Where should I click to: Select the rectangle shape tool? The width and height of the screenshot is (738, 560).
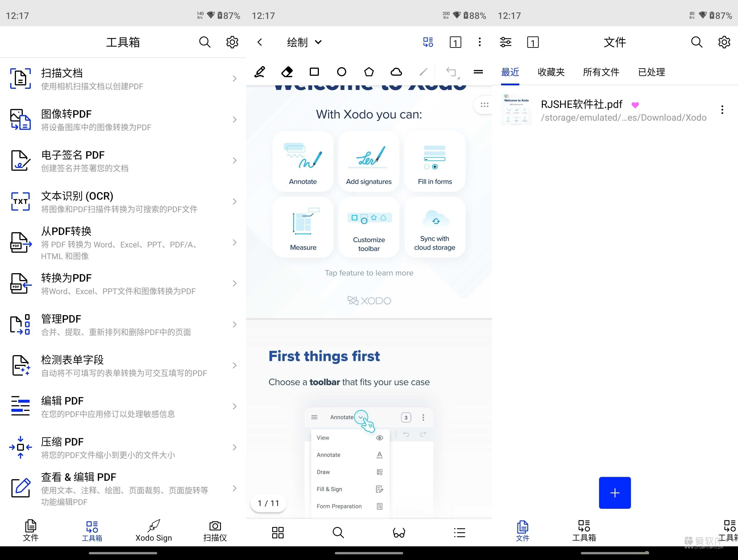(314, 72)
